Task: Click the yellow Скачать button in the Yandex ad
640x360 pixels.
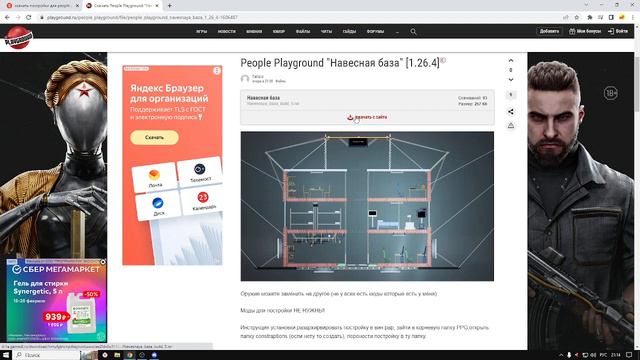Action: [154, 138]
